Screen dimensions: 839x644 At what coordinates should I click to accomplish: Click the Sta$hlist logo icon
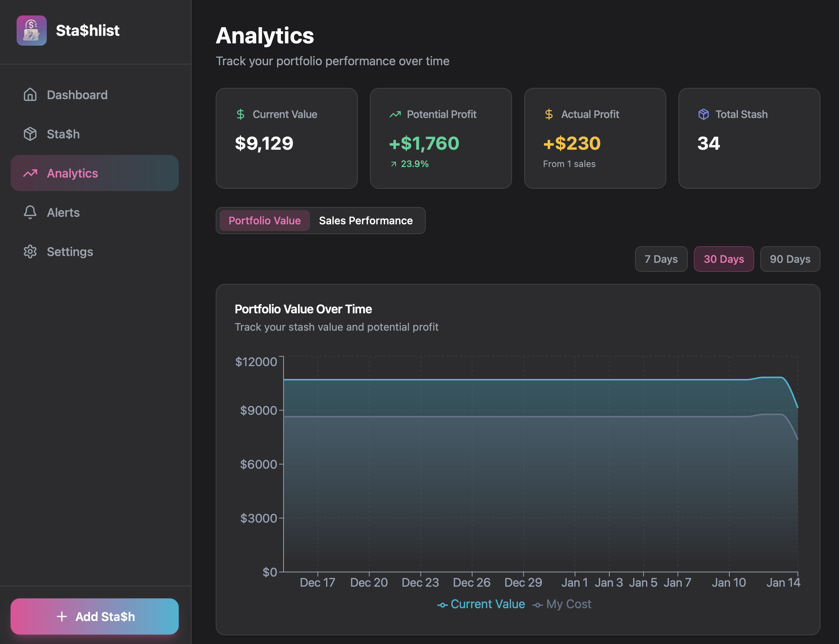coord(31,31)
